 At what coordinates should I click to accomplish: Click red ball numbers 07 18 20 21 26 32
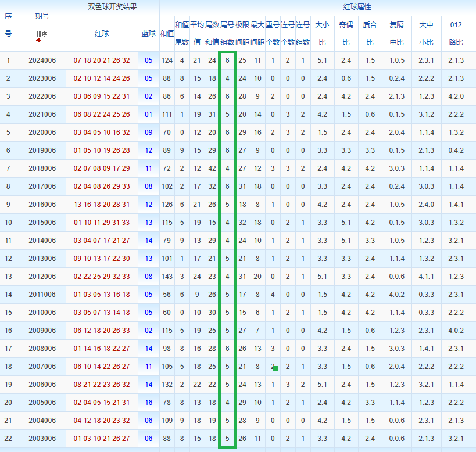[x=102, y=60]
